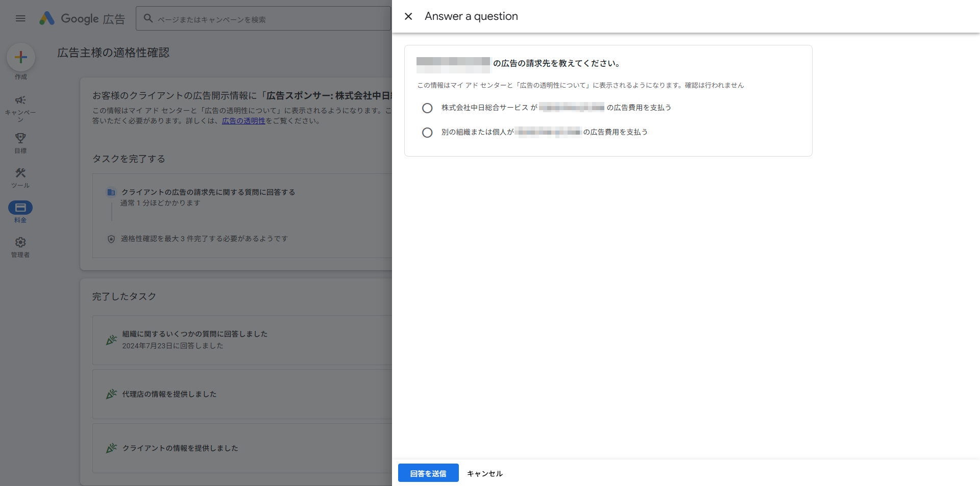Focus the ページまたはキャンペーンを検索 field
Image resolution: width=980 pixels, height=486 pixels.
point(263,19)
